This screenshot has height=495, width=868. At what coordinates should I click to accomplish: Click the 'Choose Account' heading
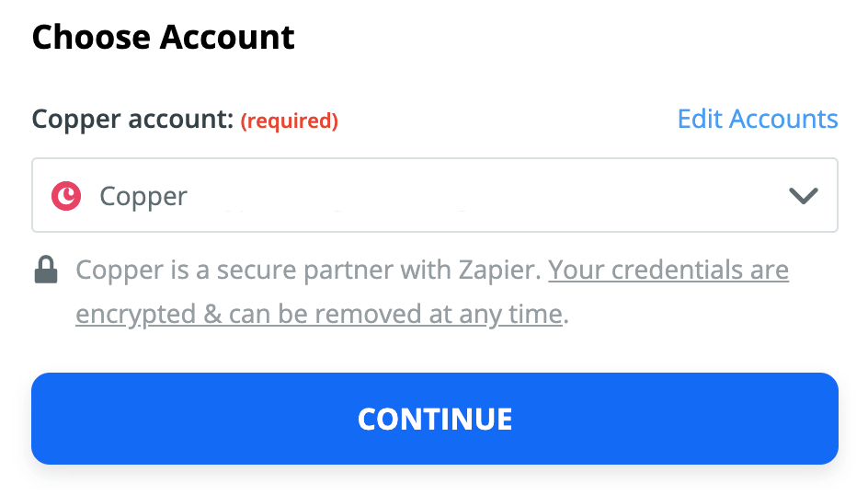coord(164,37)
